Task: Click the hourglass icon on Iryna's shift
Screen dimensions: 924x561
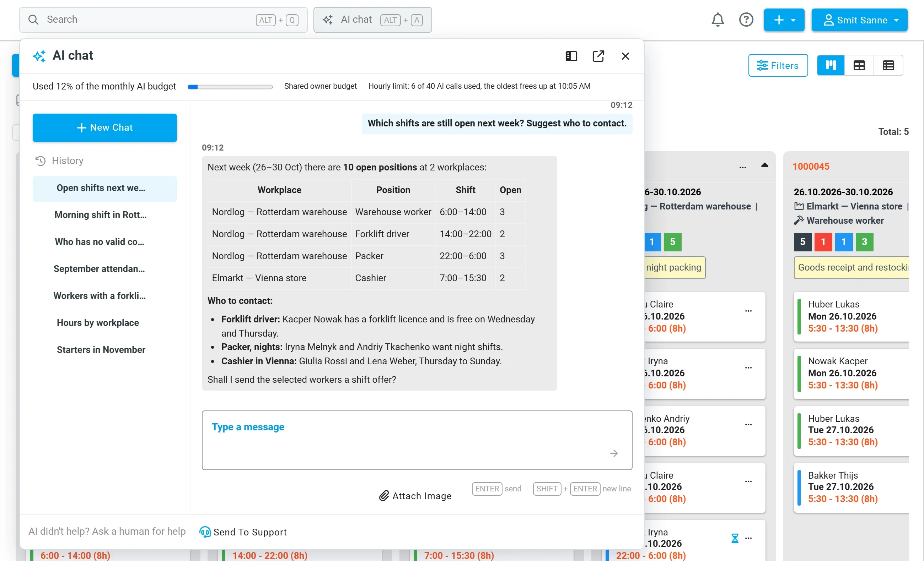Action: (735, 538)
